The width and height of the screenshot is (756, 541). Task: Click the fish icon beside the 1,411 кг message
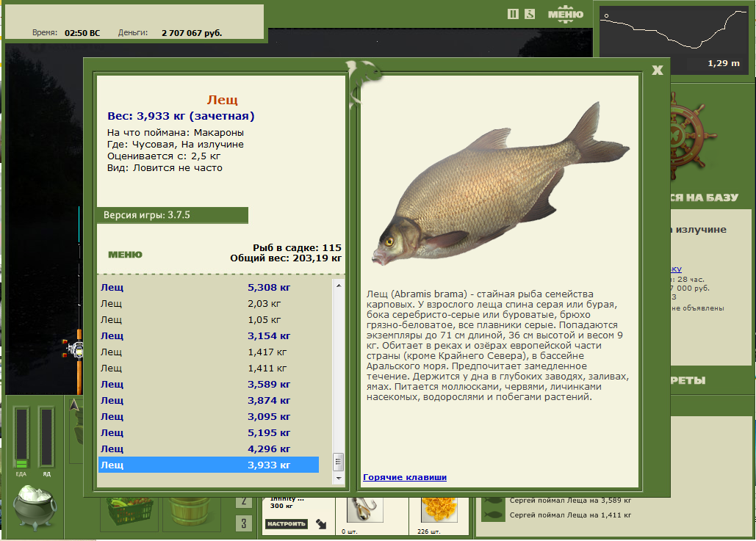tap(492, 515)
